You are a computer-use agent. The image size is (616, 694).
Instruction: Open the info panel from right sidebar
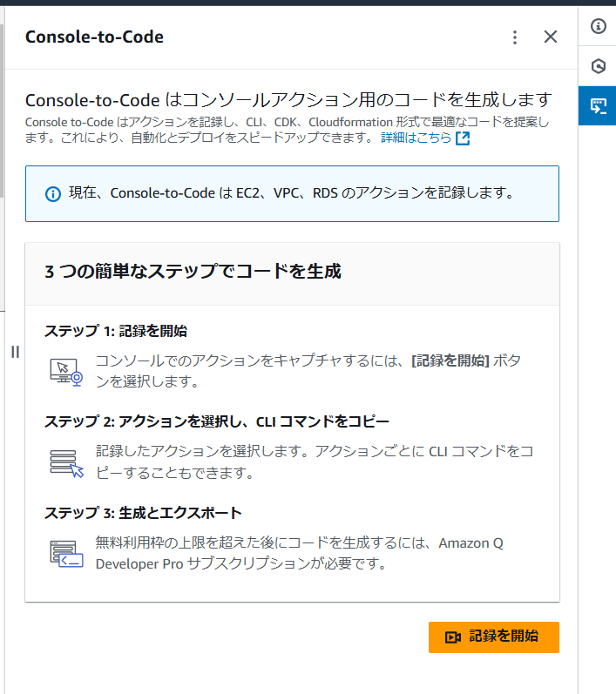[599, 26]
